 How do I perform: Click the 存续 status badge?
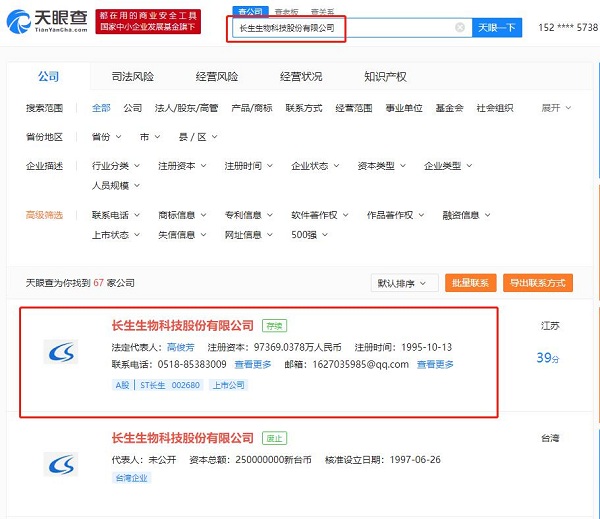click(274, 325)
